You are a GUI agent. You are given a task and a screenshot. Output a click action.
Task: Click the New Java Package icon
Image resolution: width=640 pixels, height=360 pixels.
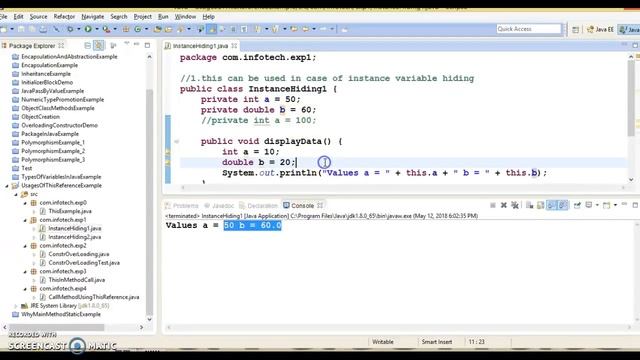click(x=126, y=29)
